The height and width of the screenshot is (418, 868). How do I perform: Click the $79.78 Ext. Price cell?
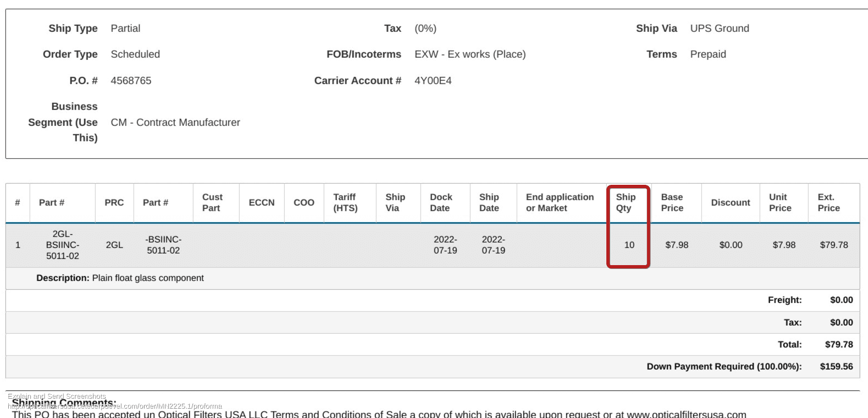(x=833, y=245)
